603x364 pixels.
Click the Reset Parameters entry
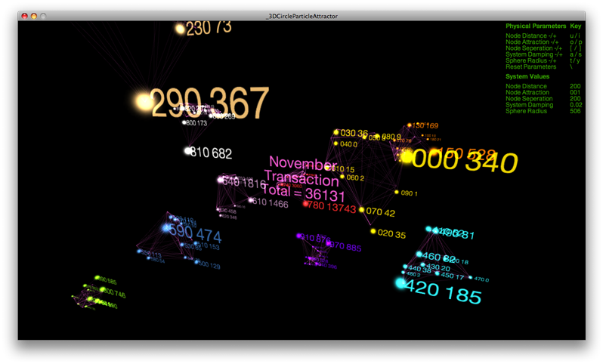coord(530,66)
